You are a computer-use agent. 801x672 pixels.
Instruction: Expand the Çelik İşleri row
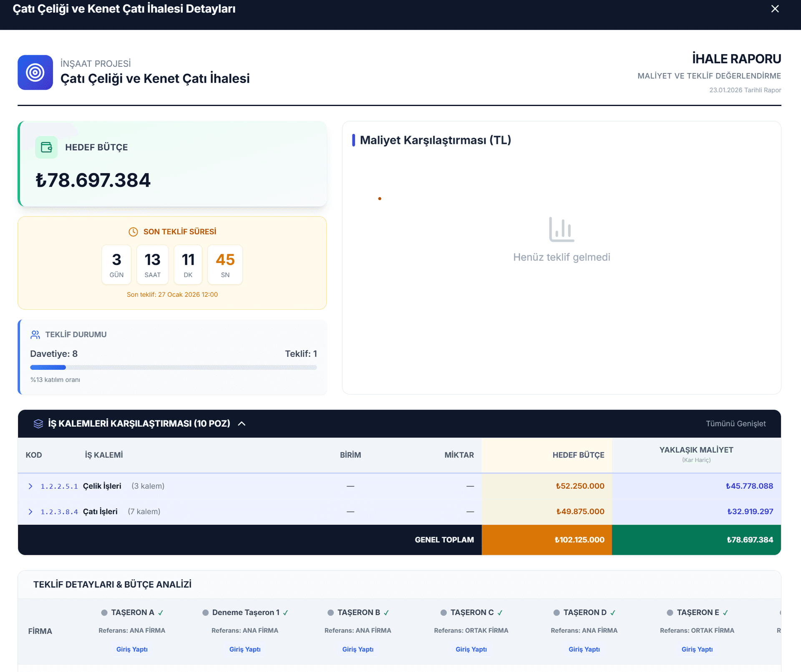tap(30, 486)
